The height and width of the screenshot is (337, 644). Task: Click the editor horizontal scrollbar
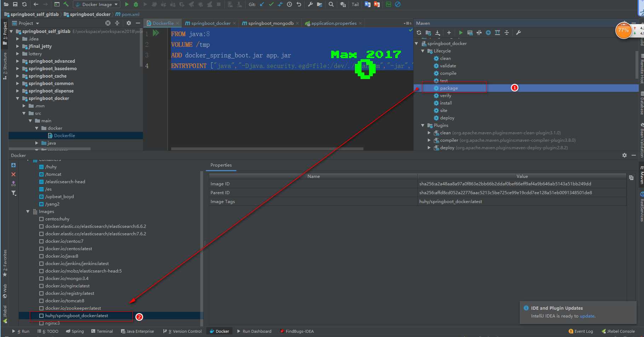[x=267, y=149]
